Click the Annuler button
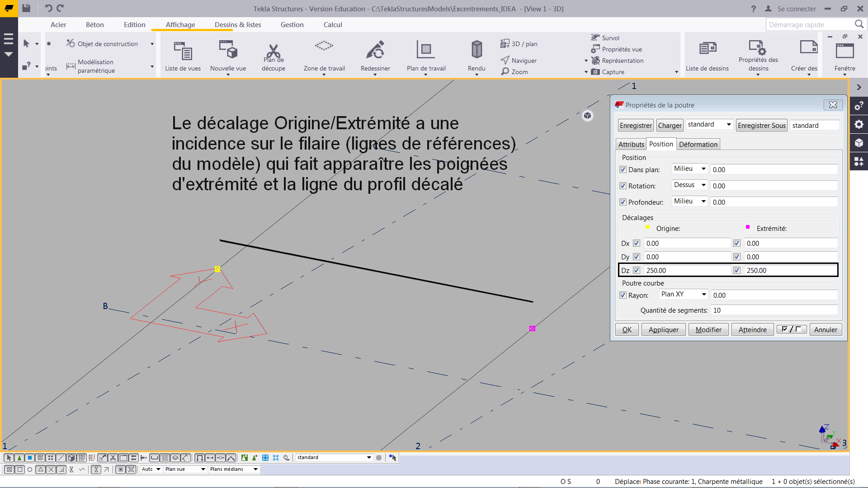 [x=826, y=330]
